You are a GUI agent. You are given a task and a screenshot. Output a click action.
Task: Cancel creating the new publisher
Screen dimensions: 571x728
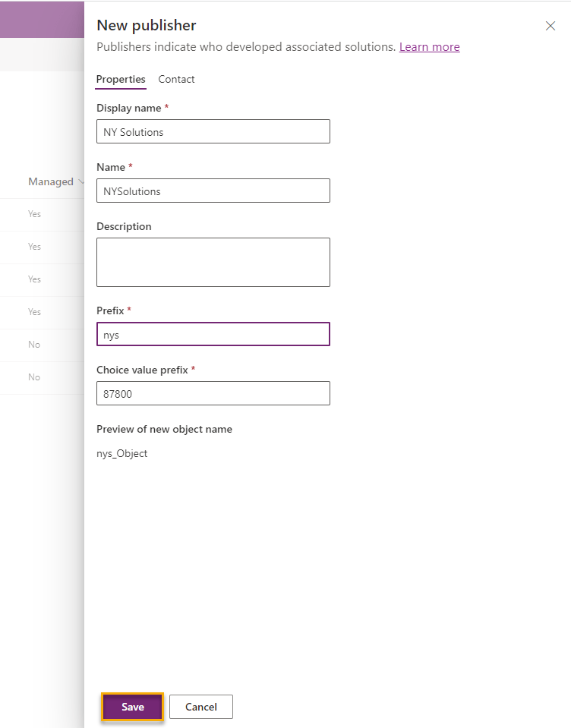pyautogui.click(x=200, y=707)
